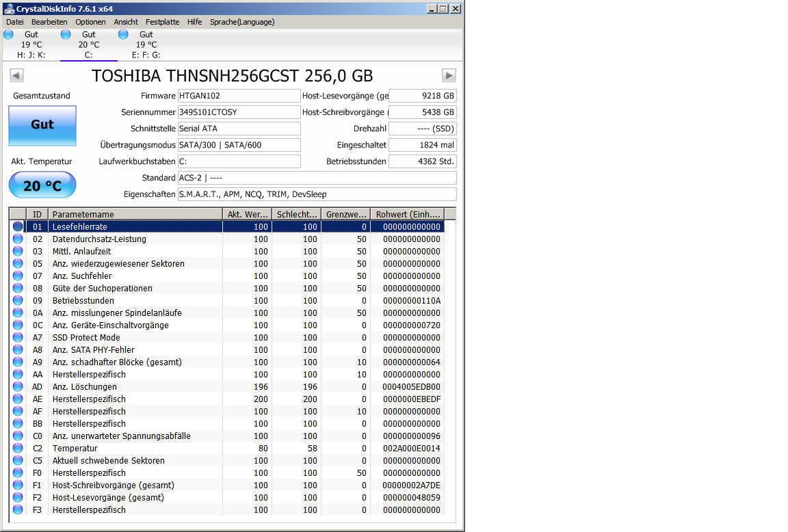Click status orb of Lesefehlerrate row
The width and height of the screenshot is (788, 532).
(18, 226)
